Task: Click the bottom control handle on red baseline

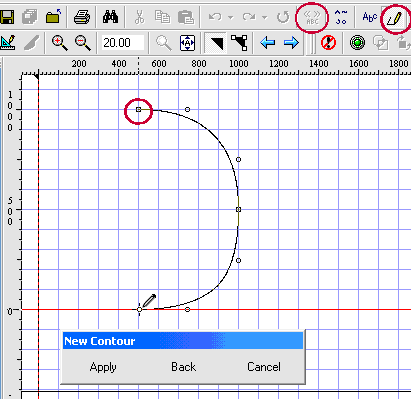Action: (187, 310)
